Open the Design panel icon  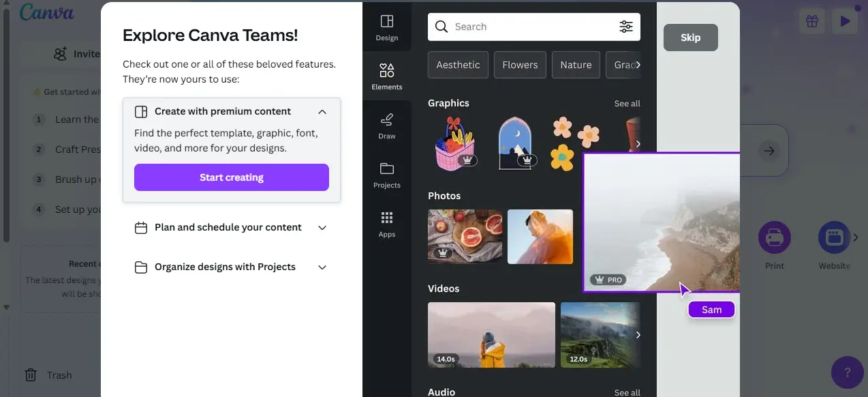tap(386, 27)
